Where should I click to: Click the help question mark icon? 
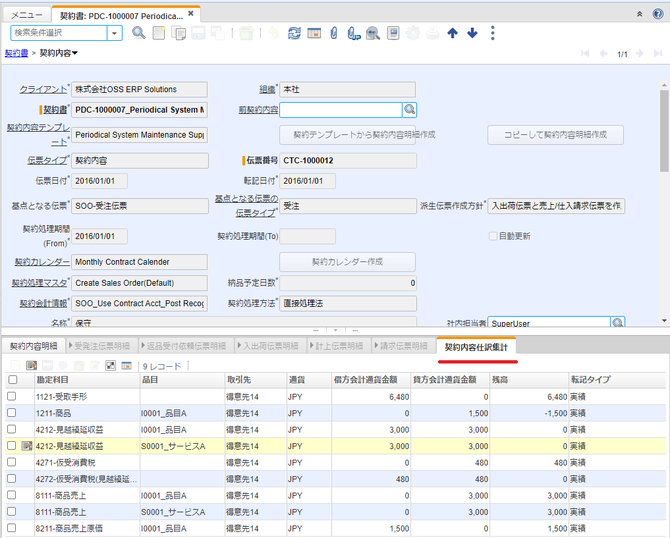(x=658, y=14)
